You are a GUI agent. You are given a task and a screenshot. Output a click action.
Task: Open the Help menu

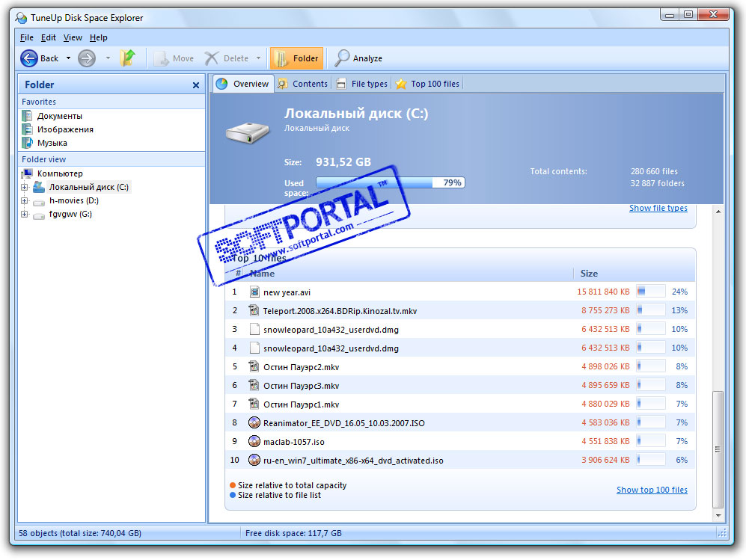tap(99, 37)
